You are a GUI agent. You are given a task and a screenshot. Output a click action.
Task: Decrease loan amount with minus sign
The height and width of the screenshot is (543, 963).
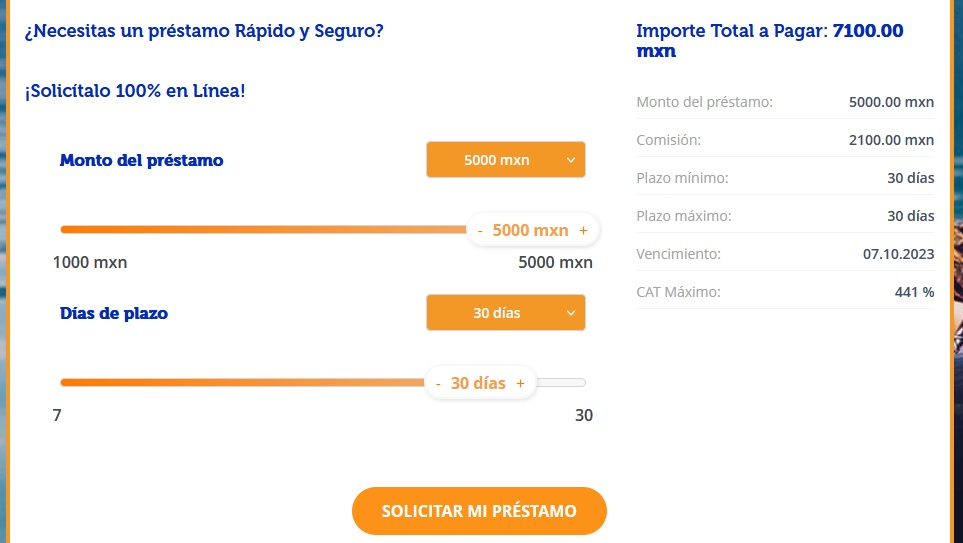click(480, 230)
